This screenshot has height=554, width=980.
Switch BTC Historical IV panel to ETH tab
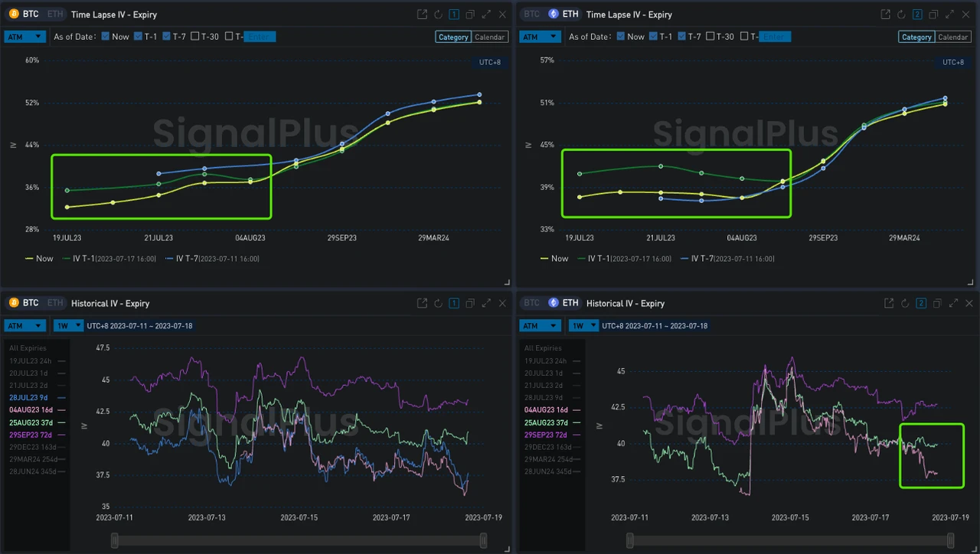tap(55, 304)
